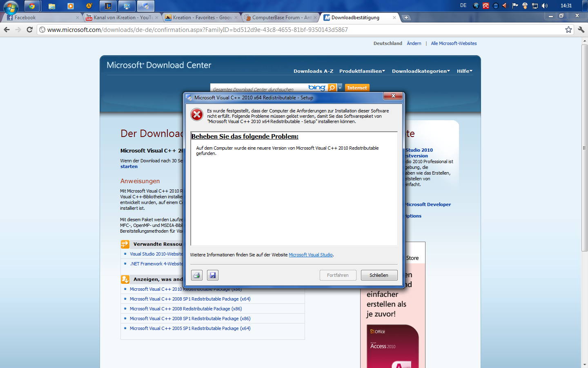This screenshot has height=368, width=588.
Task: Open Chrome from the taskbar
Action: point(32,6)
